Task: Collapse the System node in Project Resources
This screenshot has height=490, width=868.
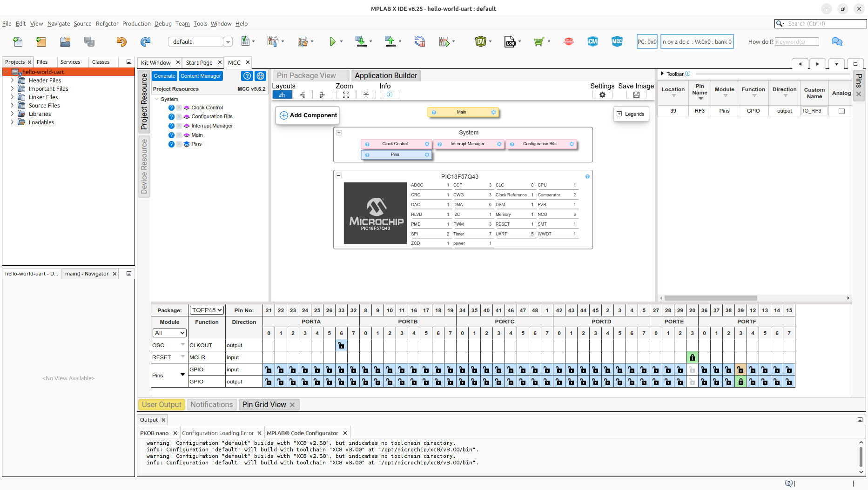Action: [x=156, y=99]
